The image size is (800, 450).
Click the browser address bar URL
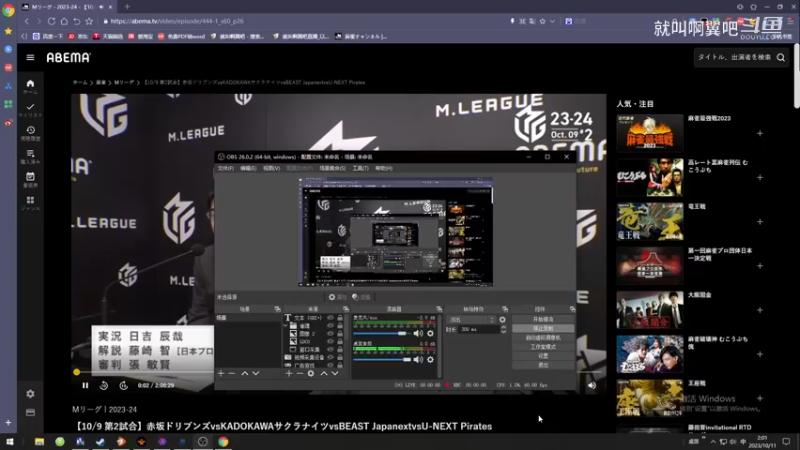pyautogui.click(x=177, y=21)
